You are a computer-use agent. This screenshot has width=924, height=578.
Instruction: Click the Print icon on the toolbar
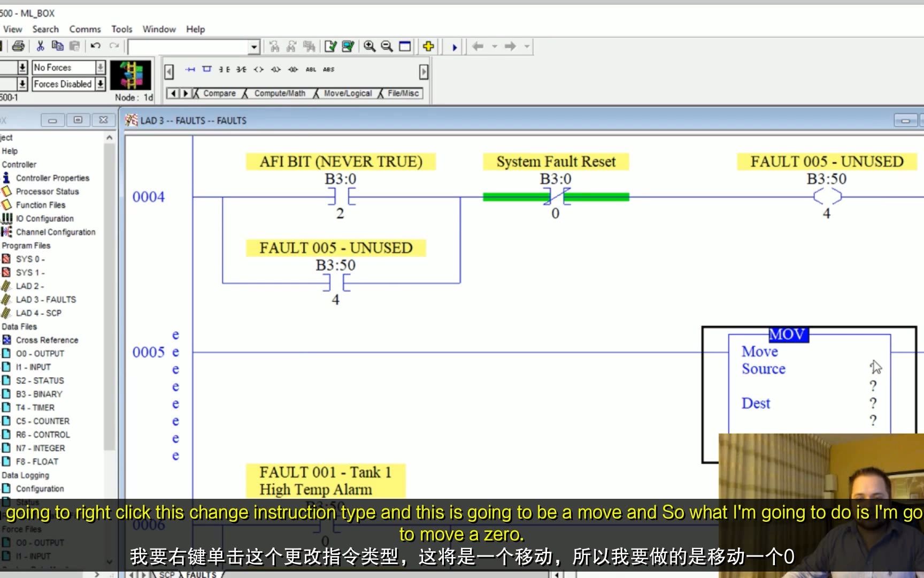tap(18, 46)
